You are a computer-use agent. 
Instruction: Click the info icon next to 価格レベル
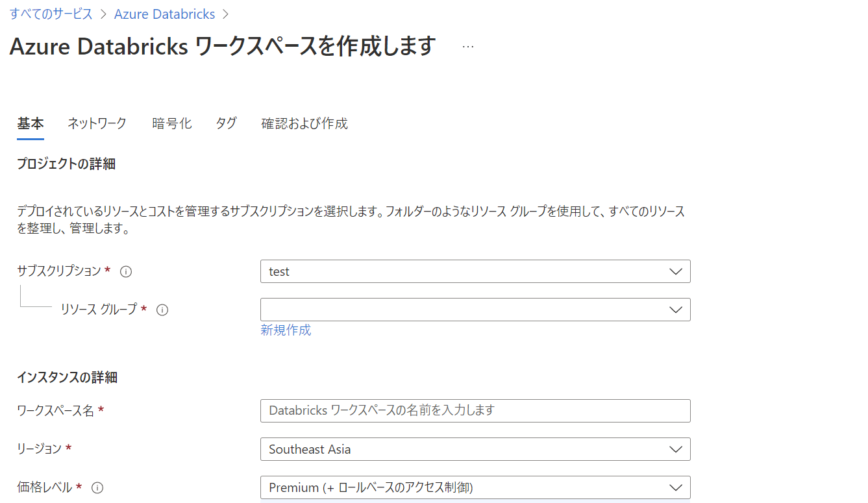[97, 487]
